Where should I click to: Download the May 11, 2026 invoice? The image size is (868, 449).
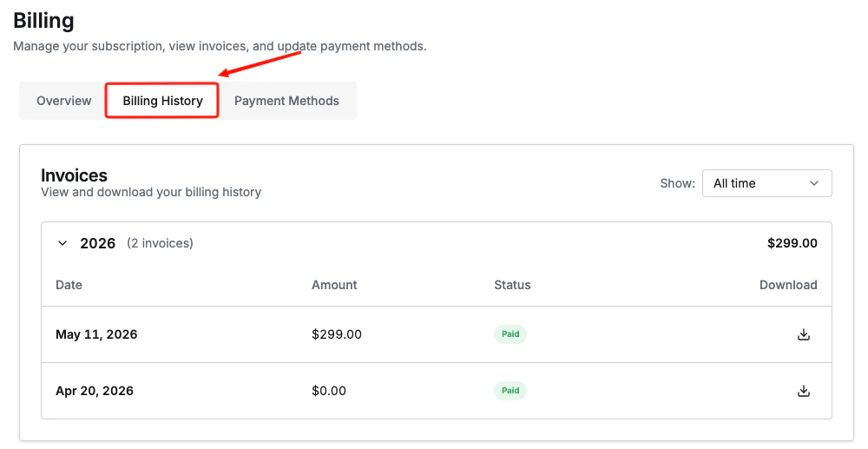click(x=803, y=334)
